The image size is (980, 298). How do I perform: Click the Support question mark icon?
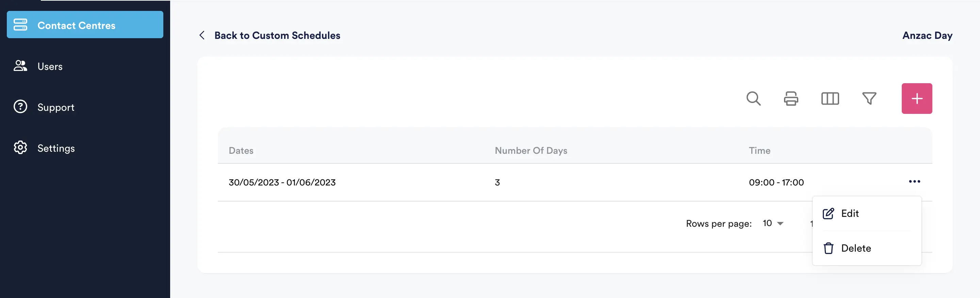click(20, 107)
